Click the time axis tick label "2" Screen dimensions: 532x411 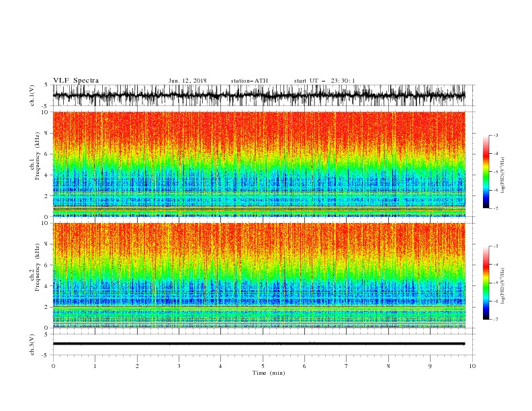click(137, 366)
